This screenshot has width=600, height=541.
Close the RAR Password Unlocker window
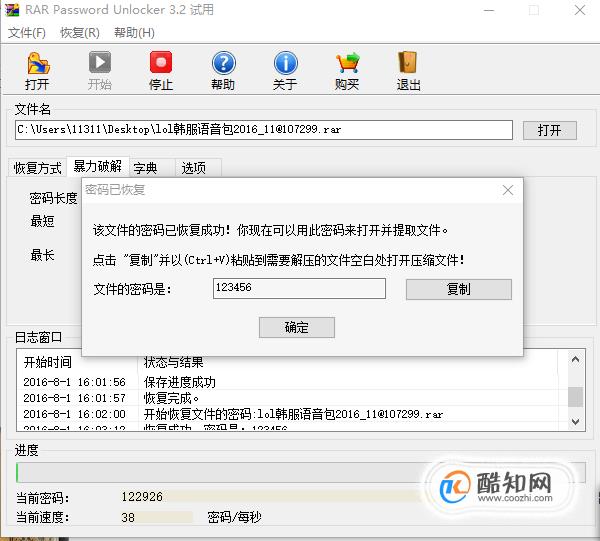tap(580, 10)
